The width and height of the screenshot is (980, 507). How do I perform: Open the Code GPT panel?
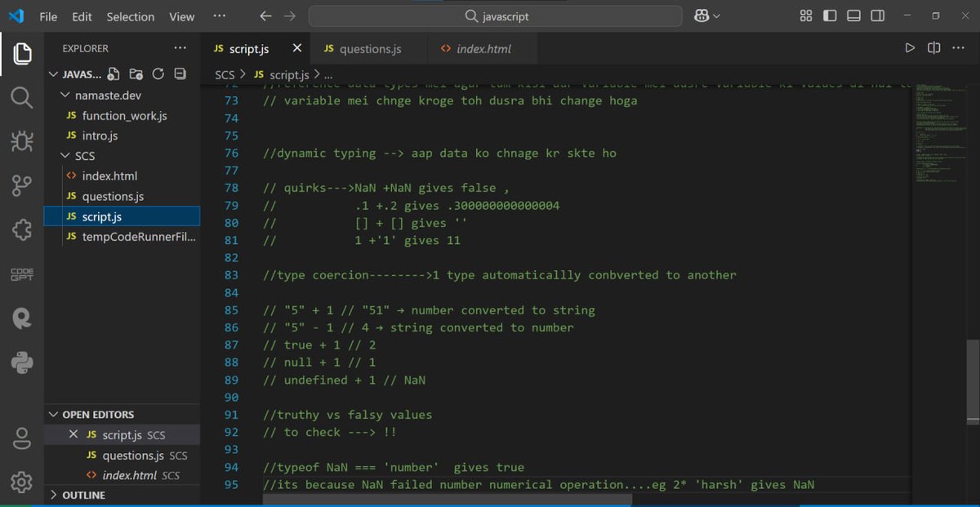click(x=22, y=274)
